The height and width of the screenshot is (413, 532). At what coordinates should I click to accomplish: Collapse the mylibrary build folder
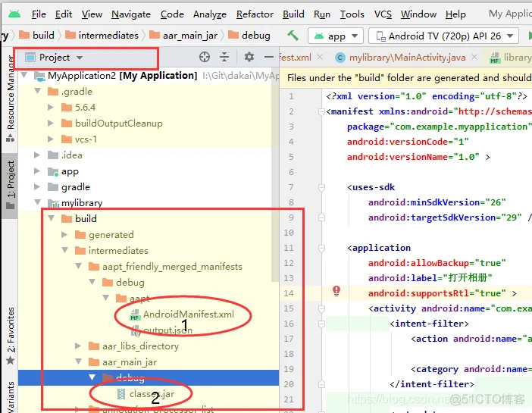(52, 218)
